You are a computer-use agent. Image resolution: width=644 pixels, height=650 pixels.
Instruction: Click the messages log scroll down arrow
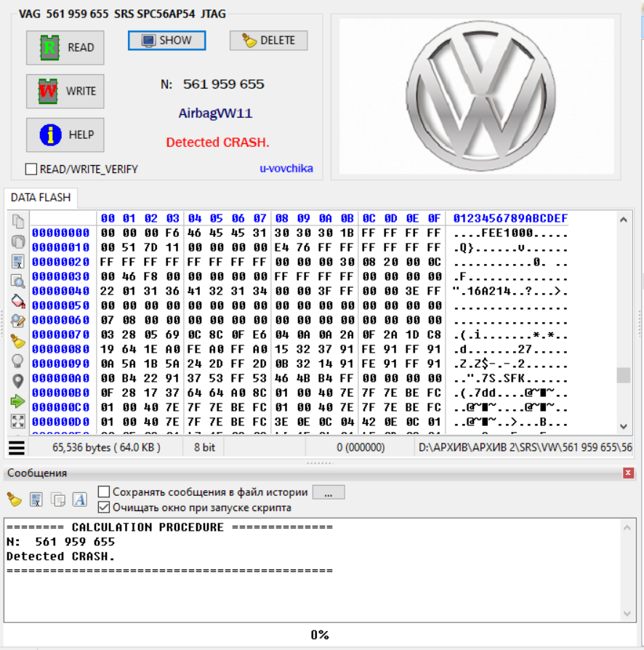click(627, 614)
